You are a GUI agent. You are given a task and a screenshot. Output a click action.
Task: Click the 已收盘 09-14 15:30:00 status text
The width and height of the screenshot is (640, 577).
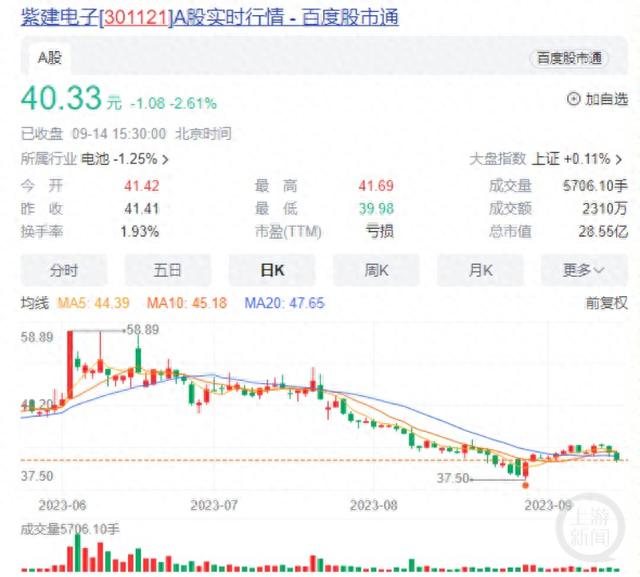pos(93,134)
